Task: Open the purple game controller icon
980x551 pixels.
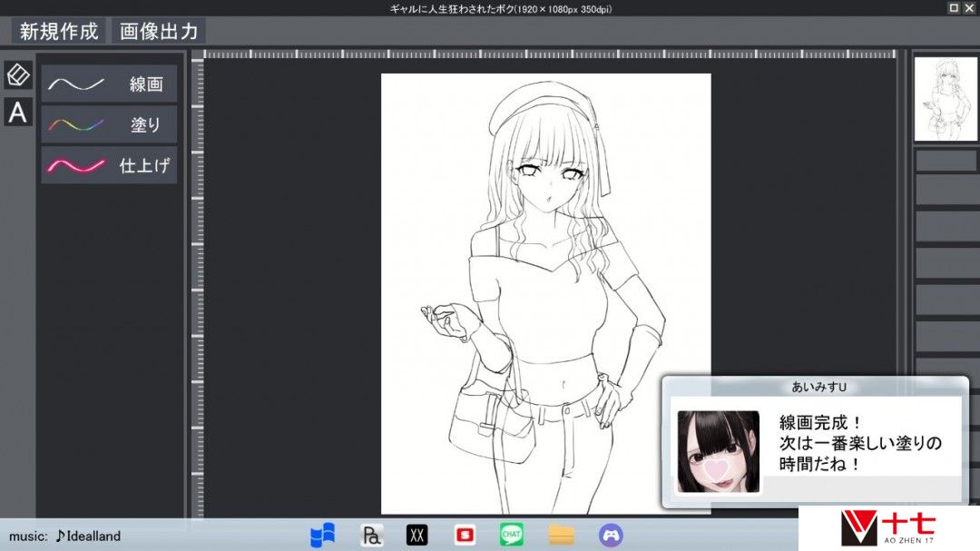Action: click(x=611, y=536)
